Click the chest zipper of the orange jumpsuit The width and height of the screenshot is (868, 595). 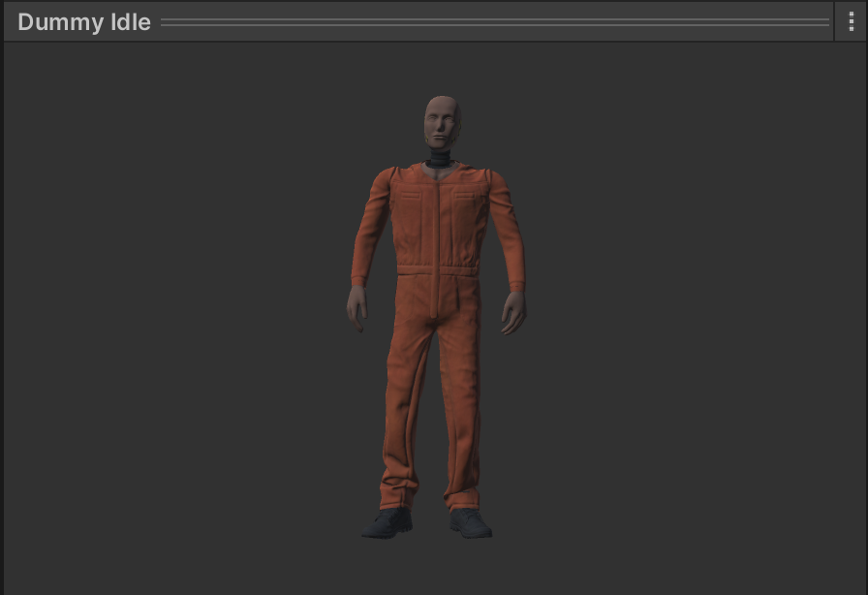point(442,218)
